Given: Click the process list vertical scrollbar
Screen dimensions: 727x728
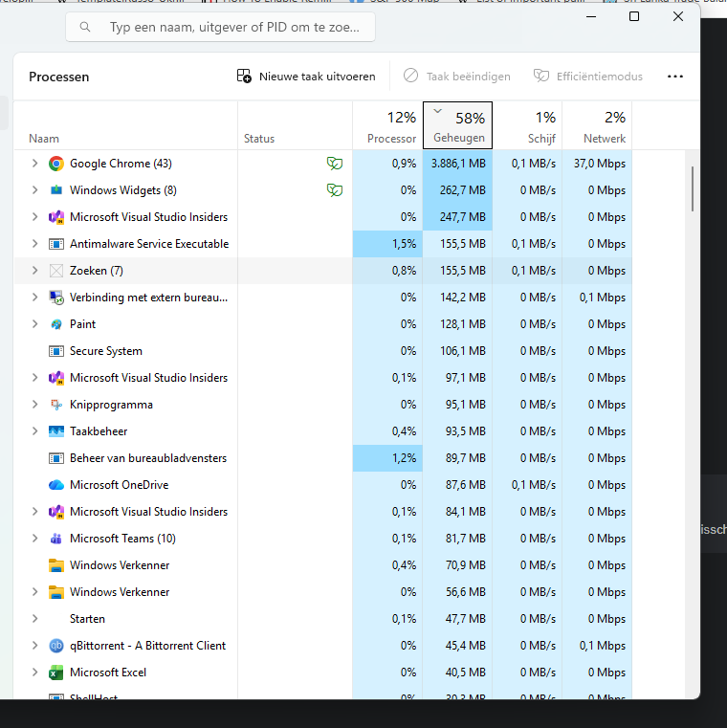Looking at the screenshot, I should click(693, 189).
